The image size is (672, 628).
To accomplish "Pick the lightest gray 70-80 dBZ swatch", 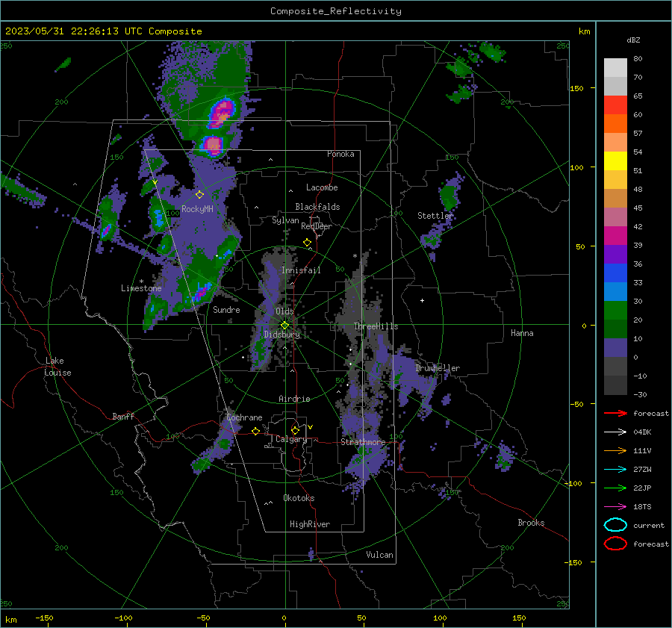I will point(615,68).
